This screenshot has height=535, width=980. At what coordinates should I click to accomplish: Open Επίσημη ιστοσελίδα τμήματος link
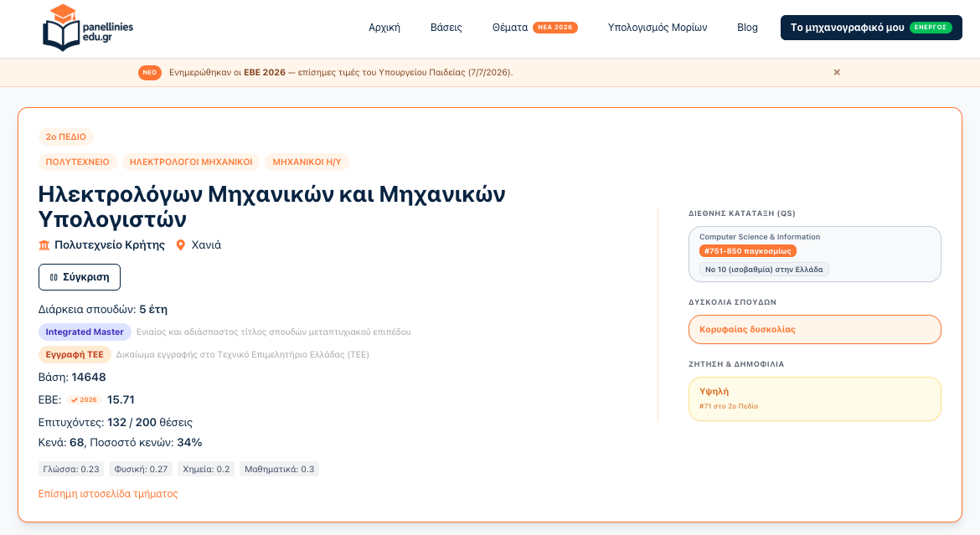point(108,494)
